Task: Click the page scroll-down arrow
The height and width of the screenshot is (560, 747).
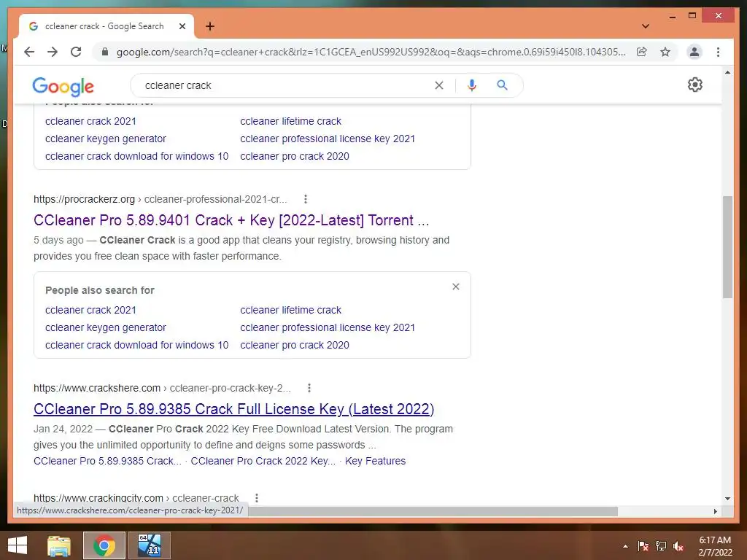Action: [727, 499]
